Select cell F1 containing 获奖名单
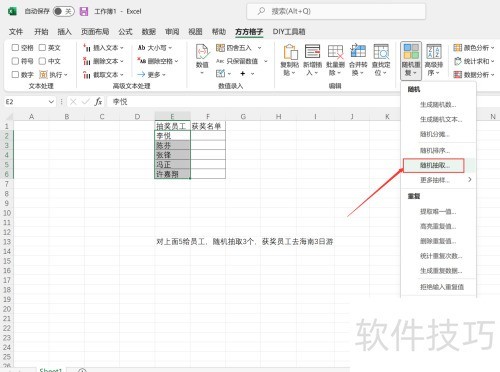The image size is (500, 372). pos(208,126)
